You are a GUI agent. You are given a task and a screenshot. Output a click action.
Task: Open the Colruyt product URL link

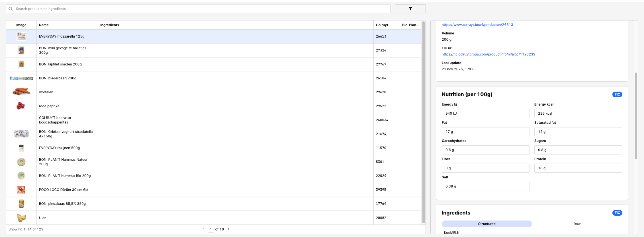point(477,25)
